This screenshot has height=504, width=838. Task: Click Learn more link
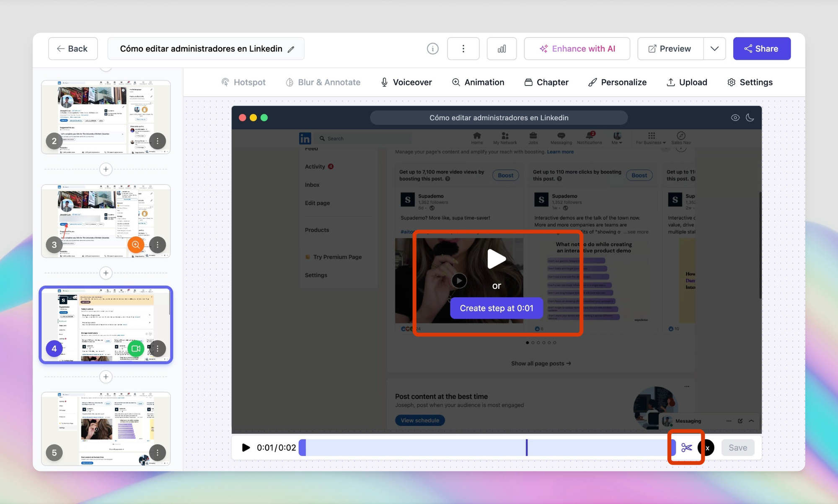click(560, 152)
